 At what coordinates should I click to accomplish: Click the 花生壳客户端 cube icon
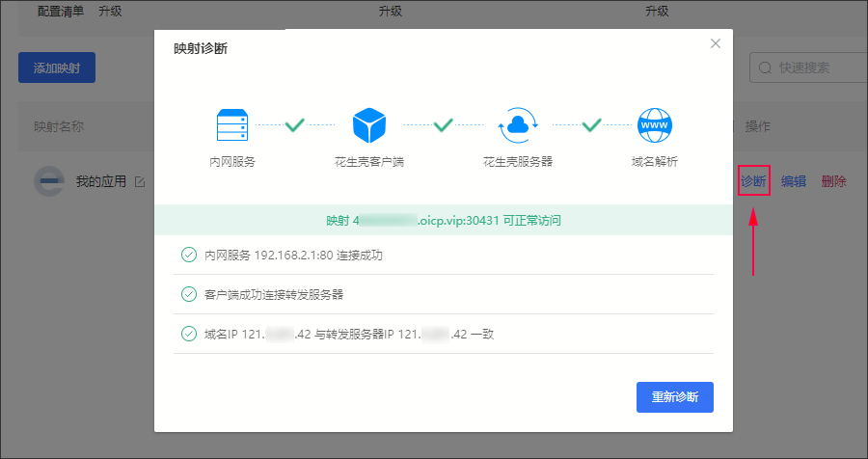[368, 125]
